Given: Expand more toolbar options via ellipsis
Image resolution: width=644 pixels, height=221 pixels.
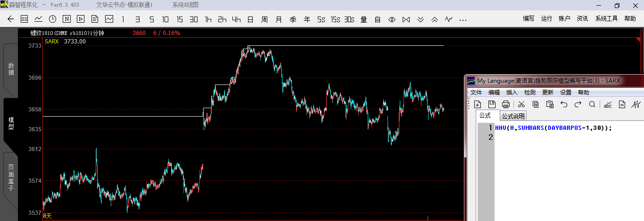Looking at the screenshot, I should 463,19.
